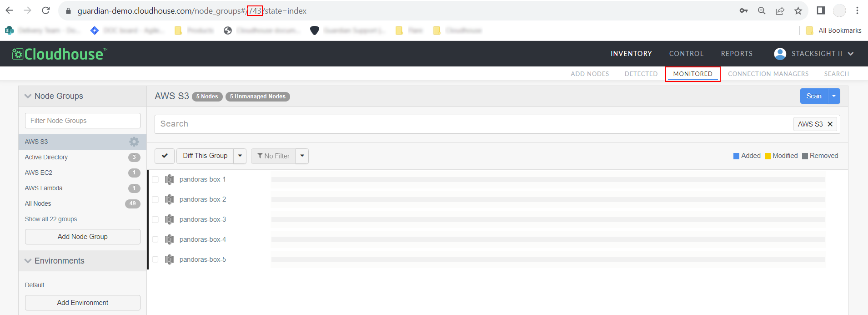Open the pandoras-box-3 node link
This screenshot has height=315, width=868.
203,219
